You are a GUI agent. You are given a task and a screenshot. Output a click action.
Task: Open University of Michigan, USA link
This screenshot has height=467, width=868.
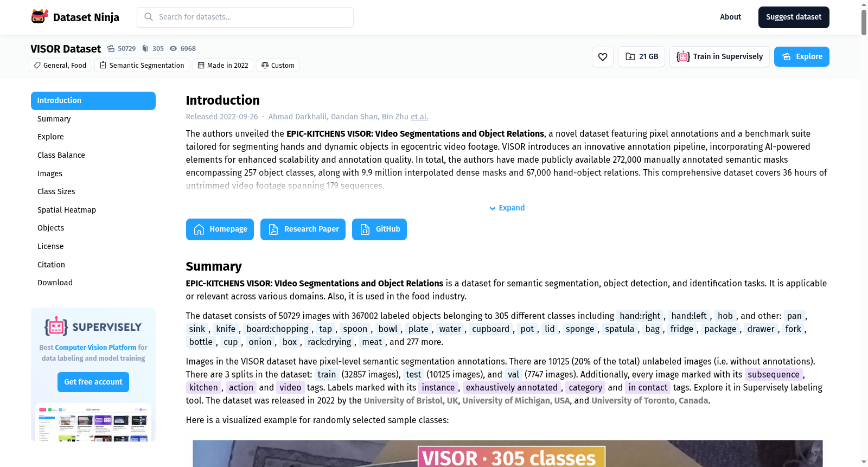(x=516, y=401)
